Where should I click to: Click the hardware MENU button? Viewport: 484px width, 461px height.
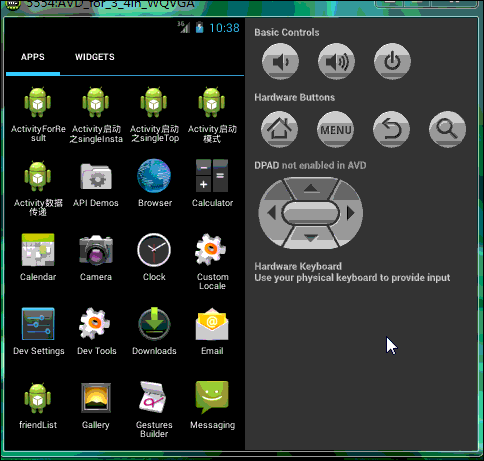click(x=336, y=129)
